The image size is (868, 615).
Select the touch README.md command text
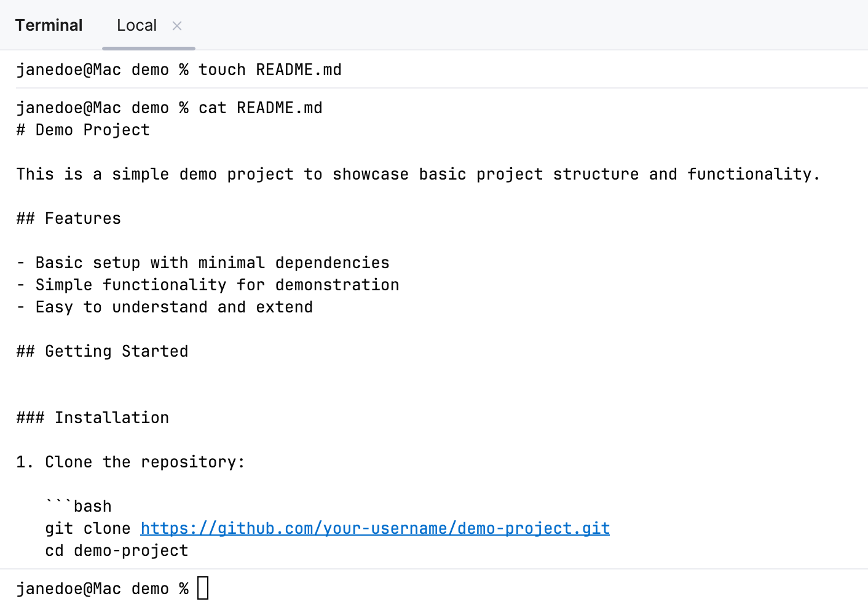coord(269,69)
